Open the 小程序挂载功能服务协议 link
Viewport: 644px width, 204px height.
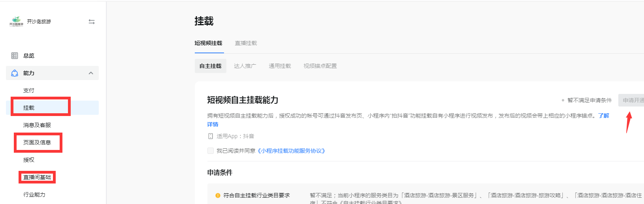291,151
